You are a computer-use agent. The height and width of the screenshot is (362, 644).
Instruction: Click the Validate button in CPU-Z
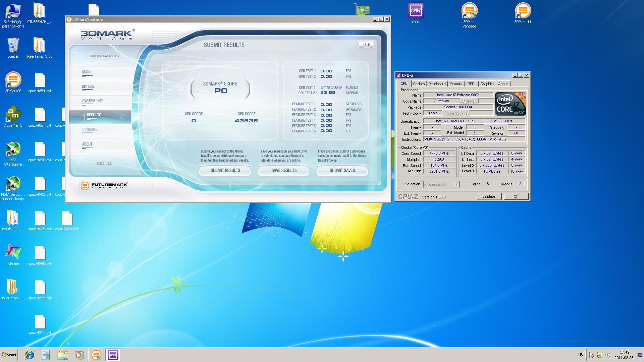(x=489, y=196)
